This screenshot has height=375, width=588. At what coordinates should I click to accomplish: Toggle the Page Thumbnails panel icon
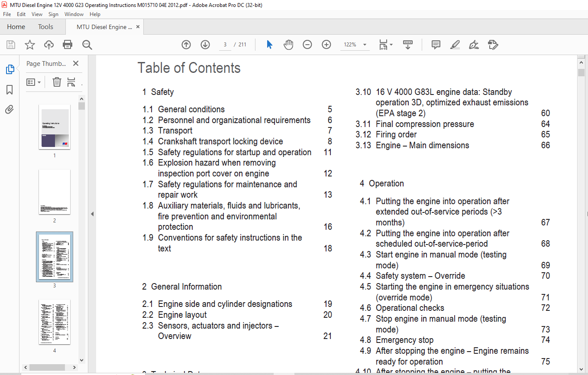coord(10,69)
